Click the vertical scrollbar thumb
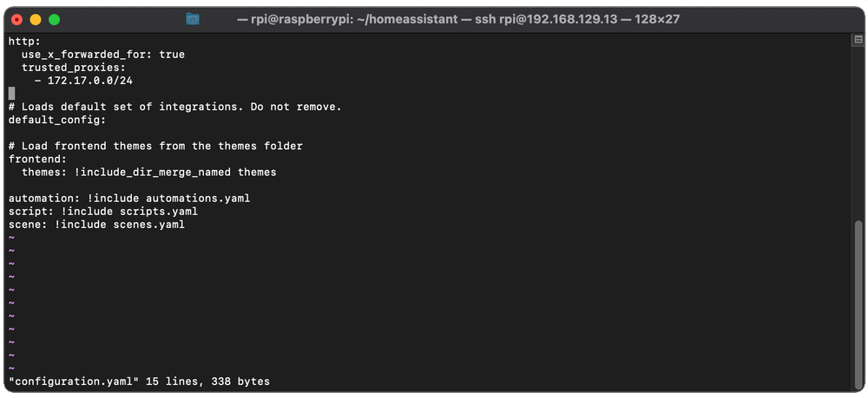 (x=856, y=302)
